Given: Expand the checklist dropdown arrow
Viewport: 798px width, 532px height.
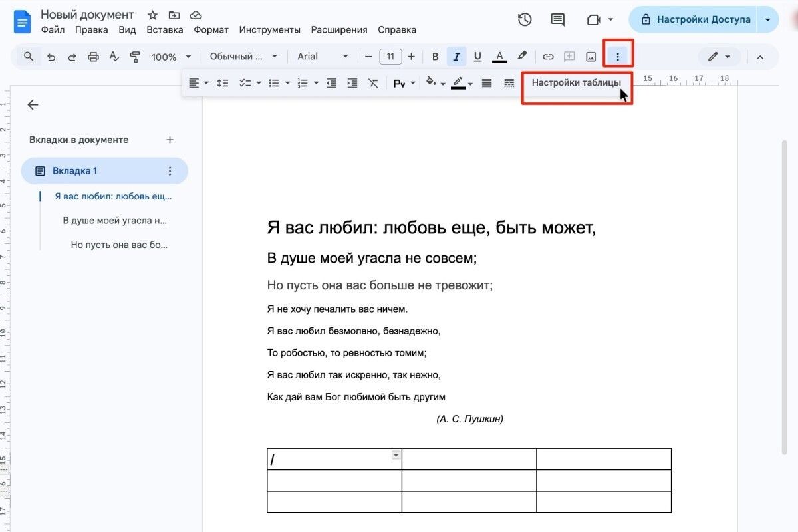Looking at the screenshot, I should (x=258, y=83).
